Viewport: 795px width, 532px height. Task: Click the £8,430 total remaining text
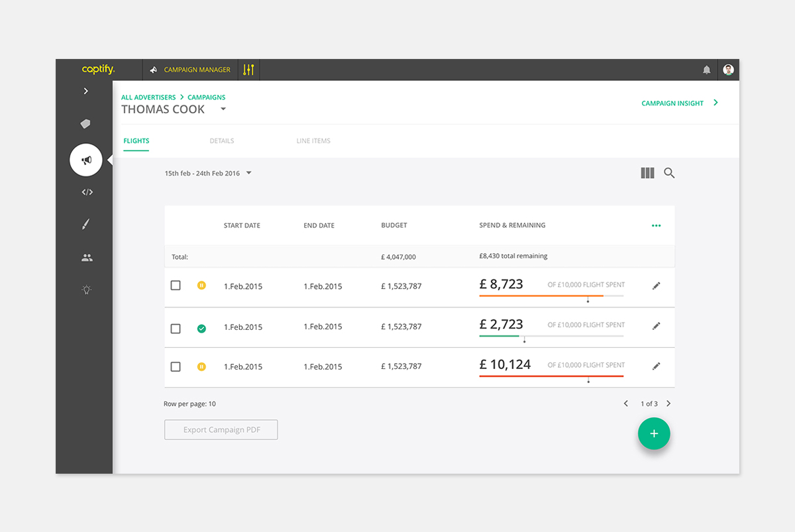tap(513, 256)
